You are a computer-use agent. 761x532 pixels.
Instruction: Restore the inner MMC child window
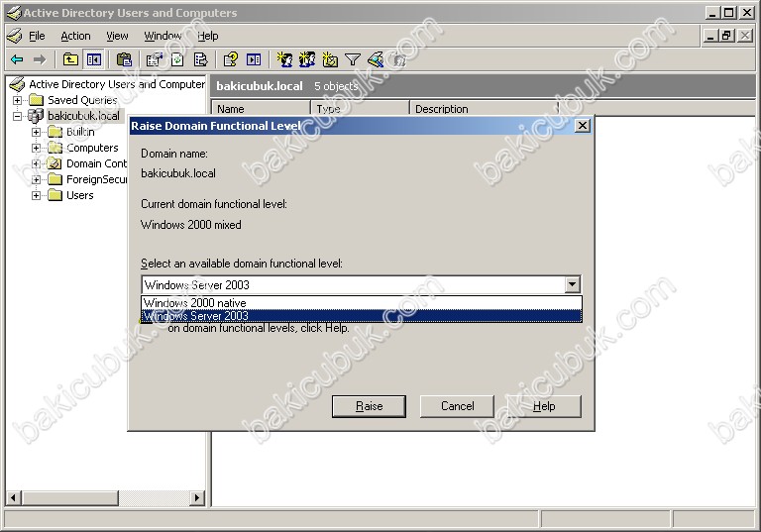click(726, 36)
